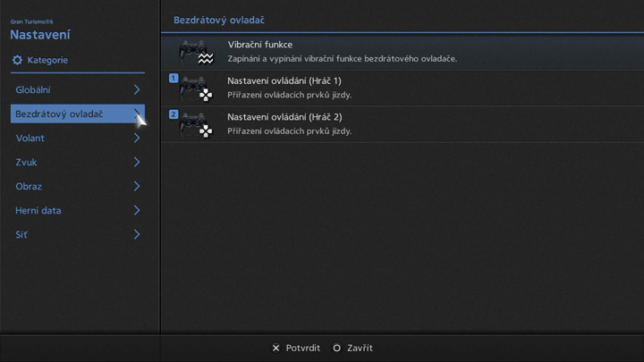Expand the Zvuk chevron arrow
This screenshot has height=362, width=644.
pyautogui.click(x=137, y=163)
